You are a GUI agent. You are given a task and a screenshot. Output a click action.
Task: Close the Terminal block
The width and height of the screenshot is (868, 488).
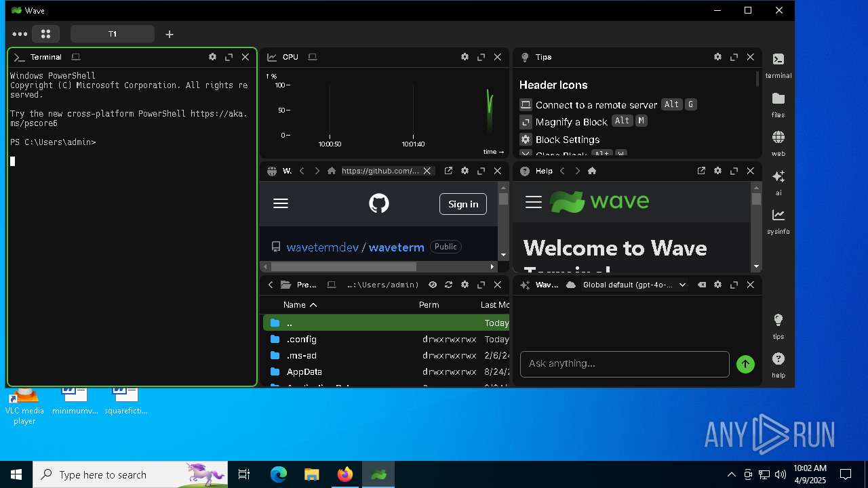coord(245,57)
